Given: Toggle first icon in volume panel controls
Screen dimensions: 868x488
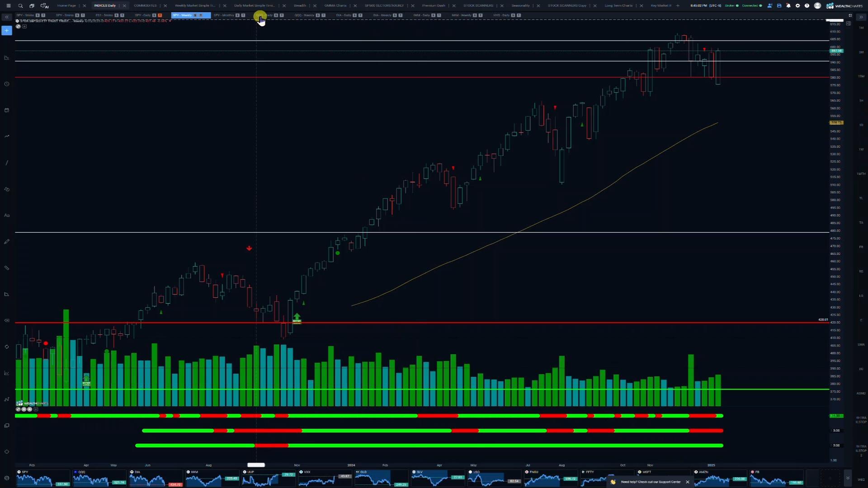Looking at the screenshot, I should pyautogui.click(x=18, y=409).
